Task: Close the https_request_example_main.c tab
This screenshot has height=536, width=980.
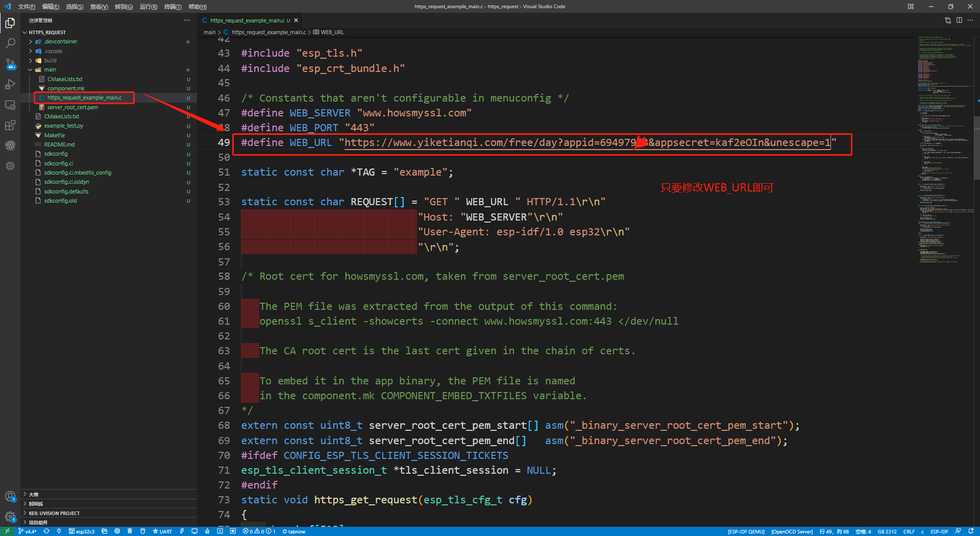Action: (x=296, y=20)
